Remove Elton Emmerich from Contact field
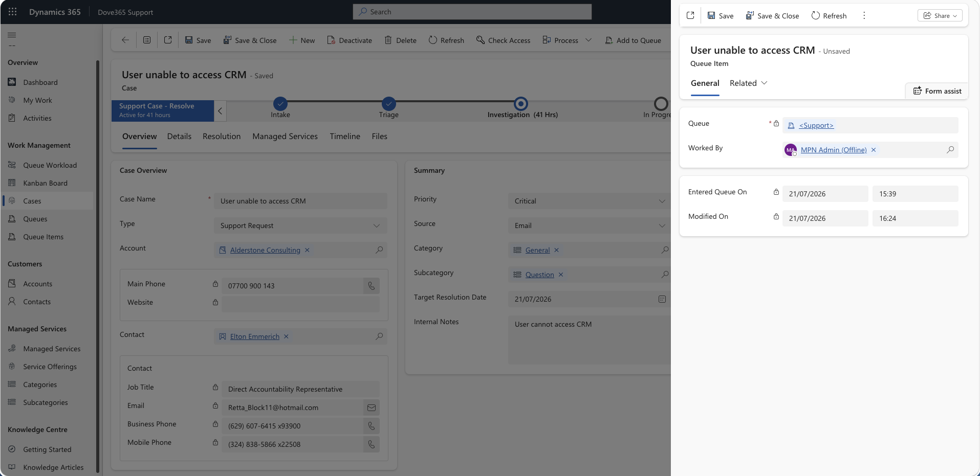This screenshot has height=476, width=980. pyautogui.click(x=286, y=336)
